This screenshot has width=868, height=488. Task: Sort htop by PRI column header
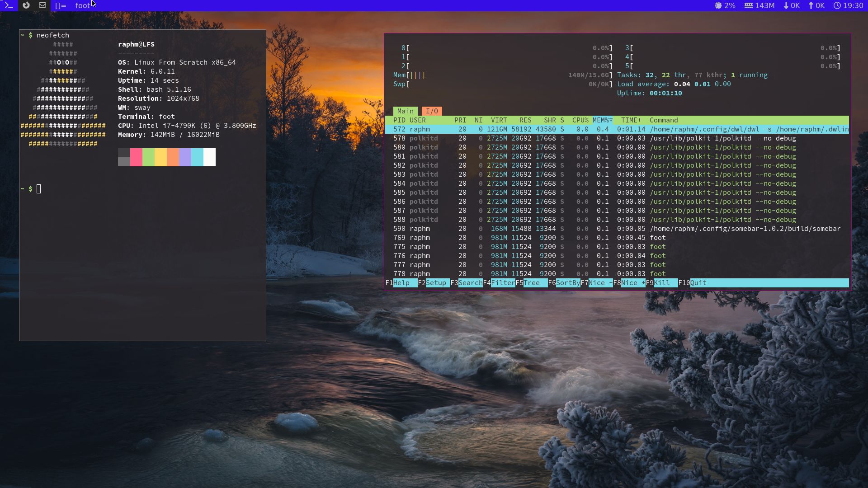460,120
